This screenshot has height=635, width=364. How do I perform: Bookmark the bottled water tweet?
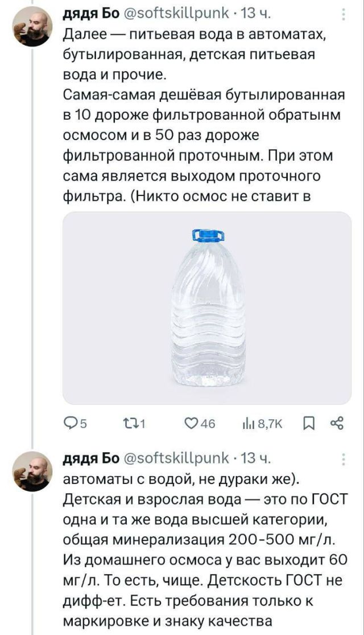[x=309, y=423]
